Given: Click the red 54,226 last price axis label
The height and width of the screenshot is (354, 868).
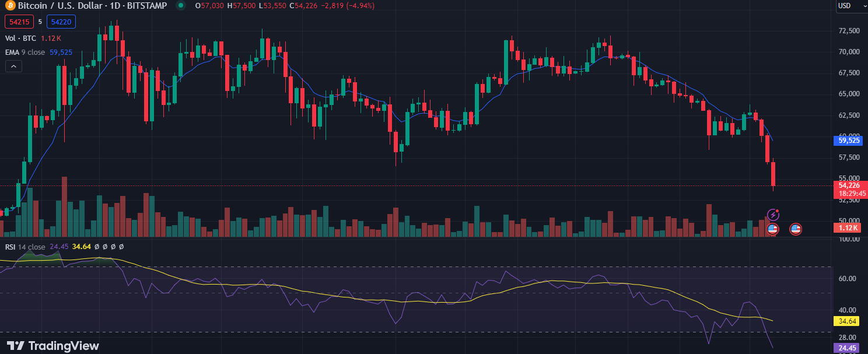Looking at the screenshot, I should [x=849, y=185].
